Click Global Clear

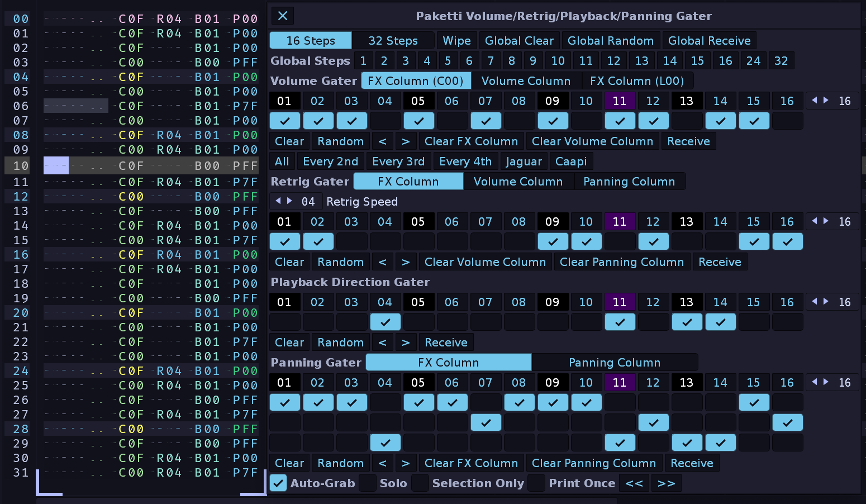519,41
